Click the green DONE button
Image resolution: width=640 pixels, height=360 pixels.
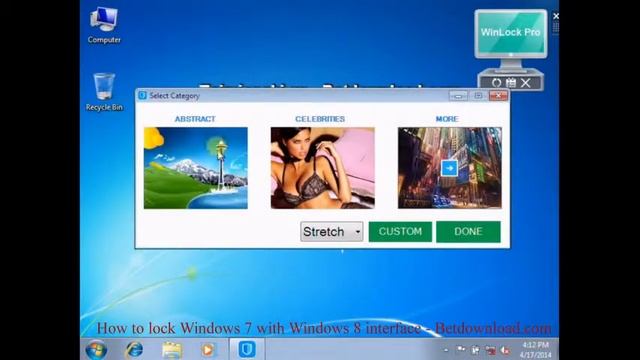(468, 231)
